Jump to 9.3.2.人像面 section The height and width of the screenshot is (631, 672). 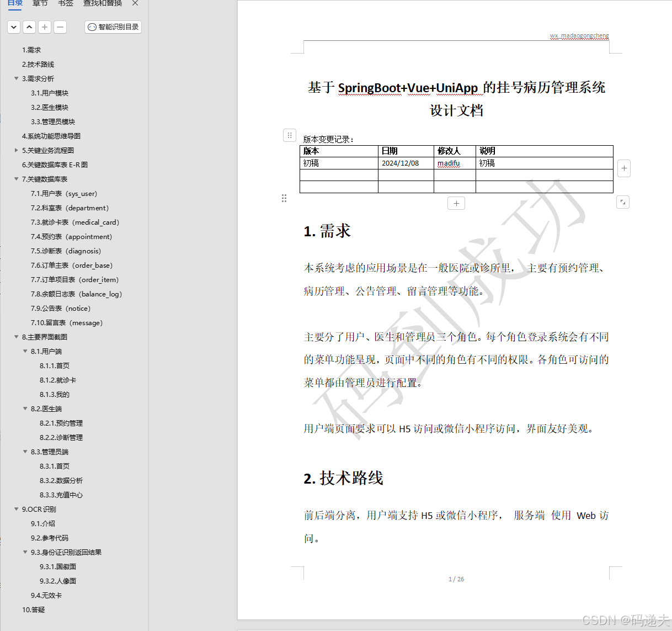[58, 581]
